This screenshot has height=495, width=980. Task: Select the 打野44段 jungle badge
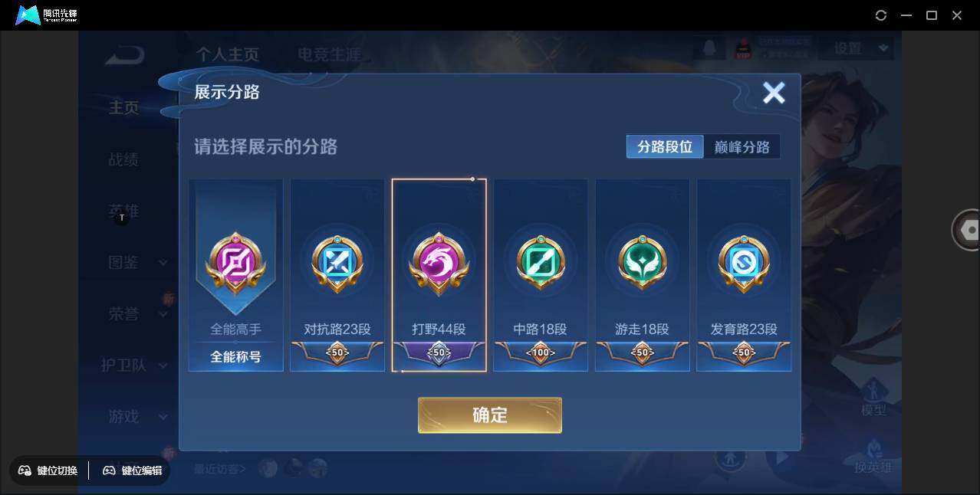[x=439, y=275]
